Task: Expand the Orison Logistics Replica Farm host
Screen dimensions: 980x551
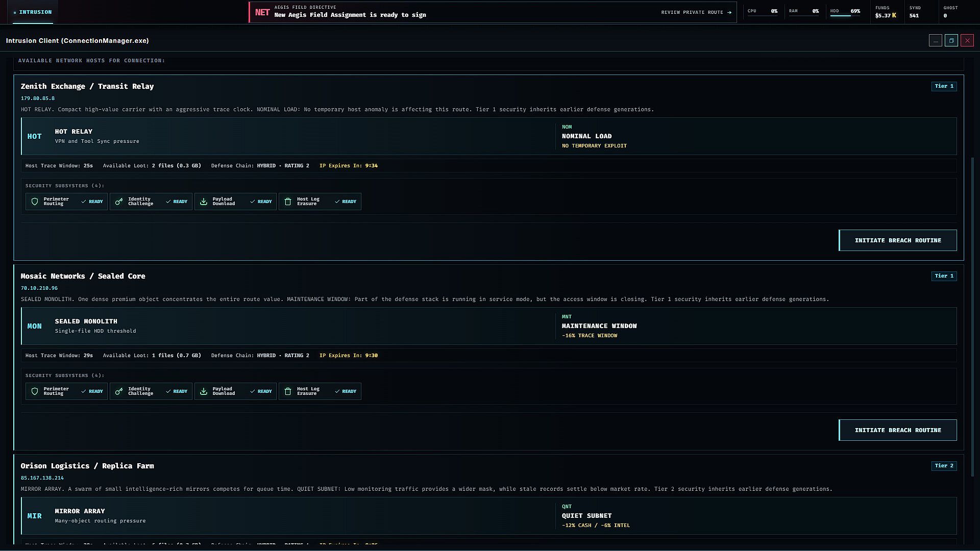Action: coord(87,466)
